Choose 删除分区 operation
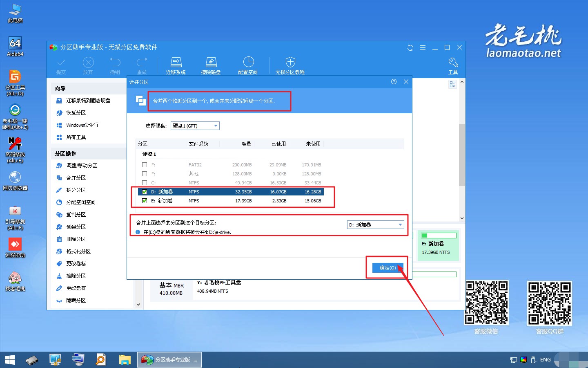This screenshot has width=588, height=368. click(x=76, y=239)
